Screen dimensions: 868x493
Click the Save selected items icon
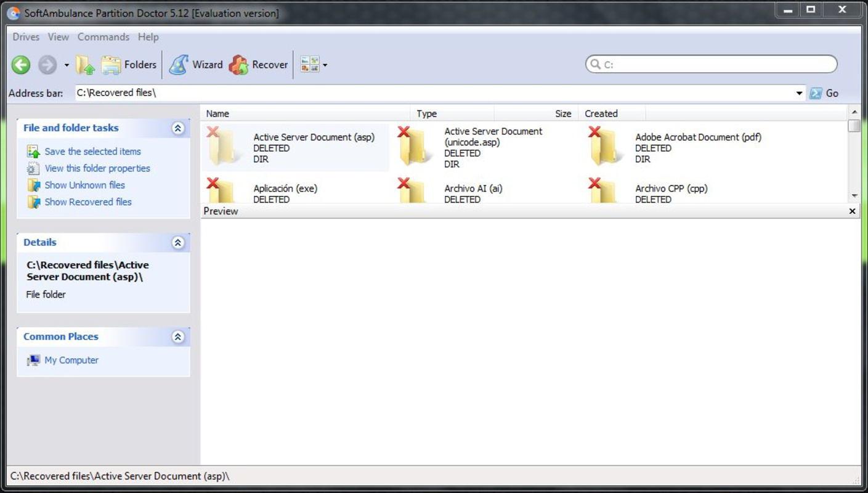tap(33, 152)
